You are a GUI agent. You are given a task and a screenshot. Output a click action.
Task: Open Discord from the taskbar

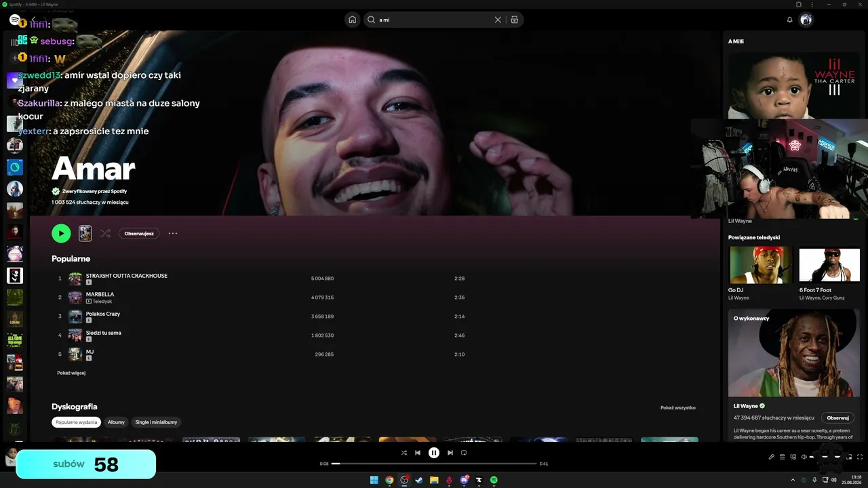(x=464, y=480)
